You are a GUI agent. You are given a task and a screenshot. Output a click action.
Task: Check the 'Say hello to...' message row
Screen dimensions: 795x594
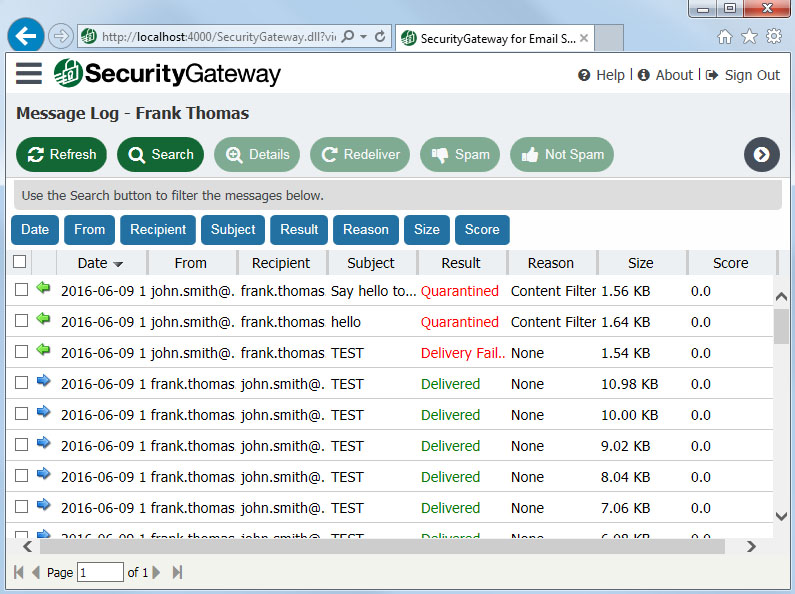pos(21,290)
